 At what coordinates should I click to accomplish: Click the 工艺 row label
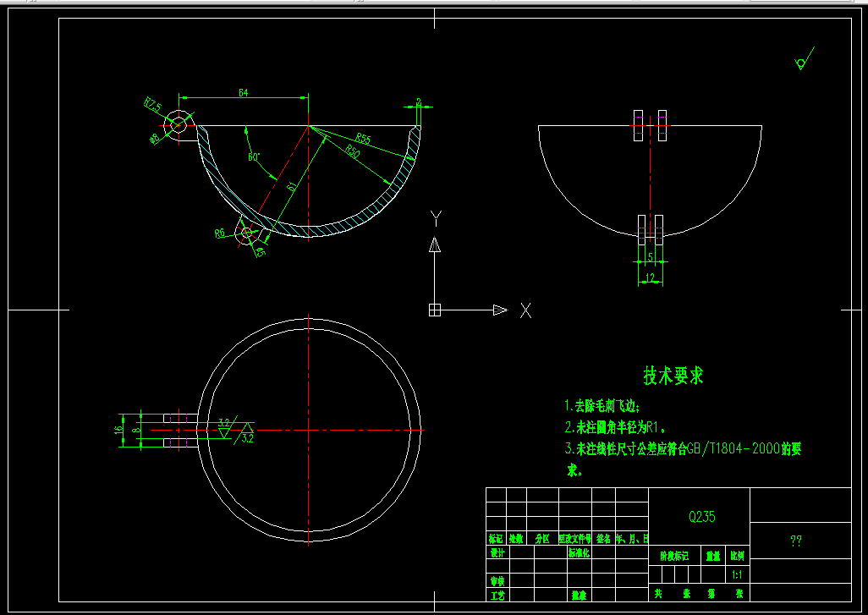(497, 595)
